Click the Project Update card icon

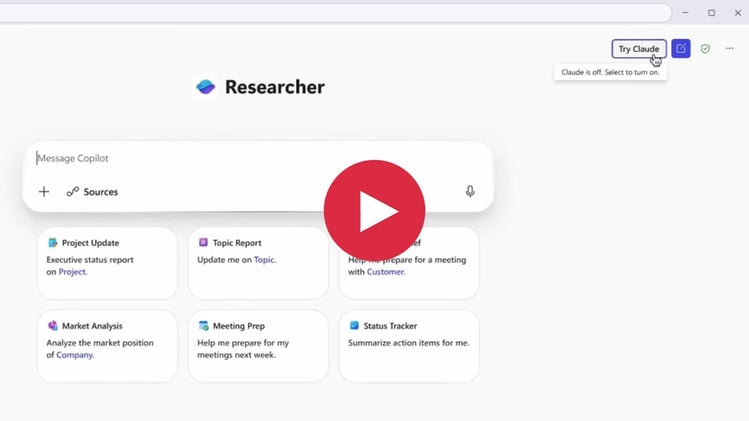point(53,243)
